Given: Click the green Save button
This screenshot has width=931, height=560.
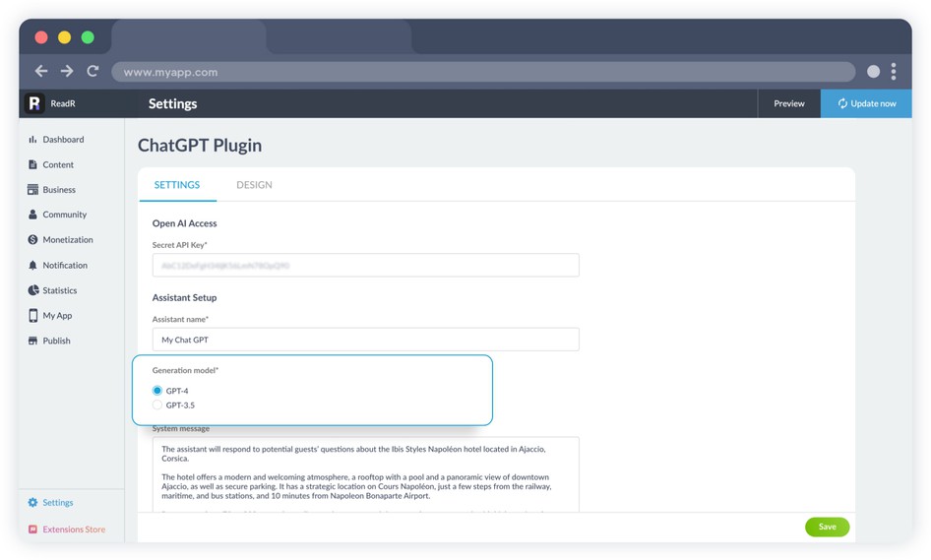Looking at the screenshot, I should pyautogui.click(x=827, y=527).
